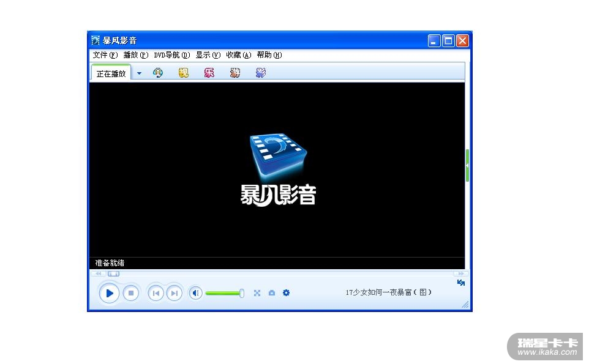Image resolution: width=589 pixels, height=364 pixels.
Task: Click the resize grip at the window's bottom-right corner
Action: tap(465, 305)
